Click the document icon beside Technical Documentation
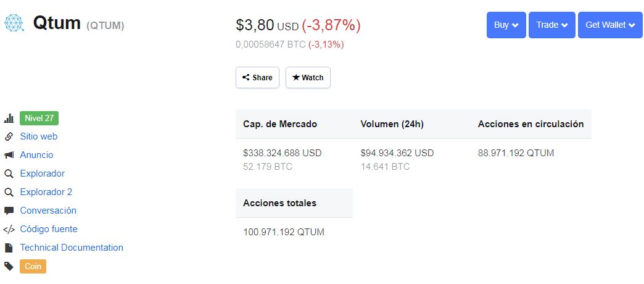The height and width of the screenshot is (284, 644). pos(9,248)
